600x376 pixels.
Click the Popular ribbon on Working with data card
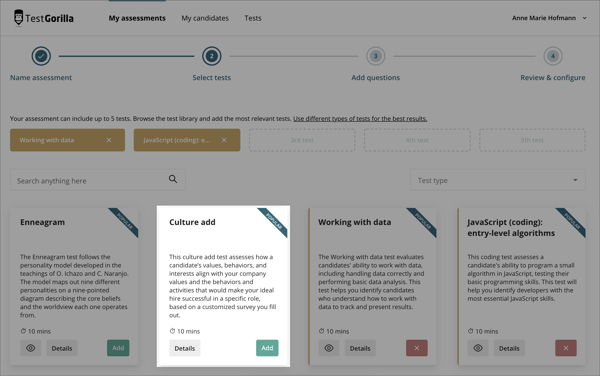tap(423, 221)
